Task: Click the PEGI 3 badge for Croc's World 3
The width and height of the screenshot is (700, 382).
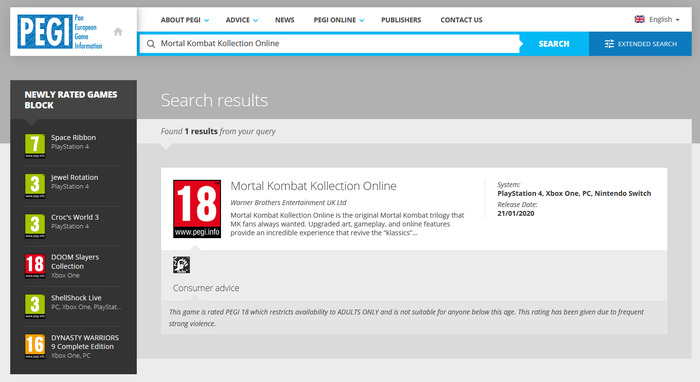Action: pos(35,226)
